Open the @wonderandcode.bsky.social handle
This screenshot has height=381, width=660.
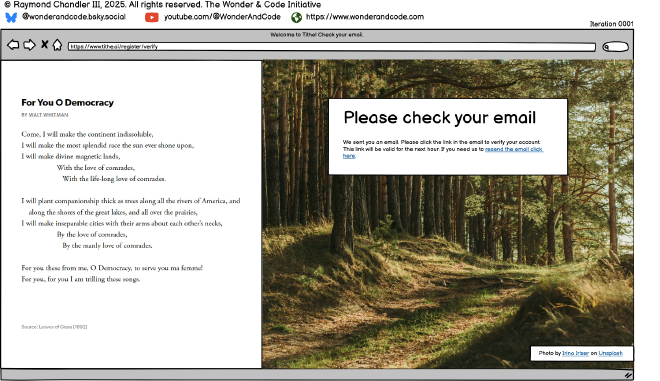tap(74, 17)
